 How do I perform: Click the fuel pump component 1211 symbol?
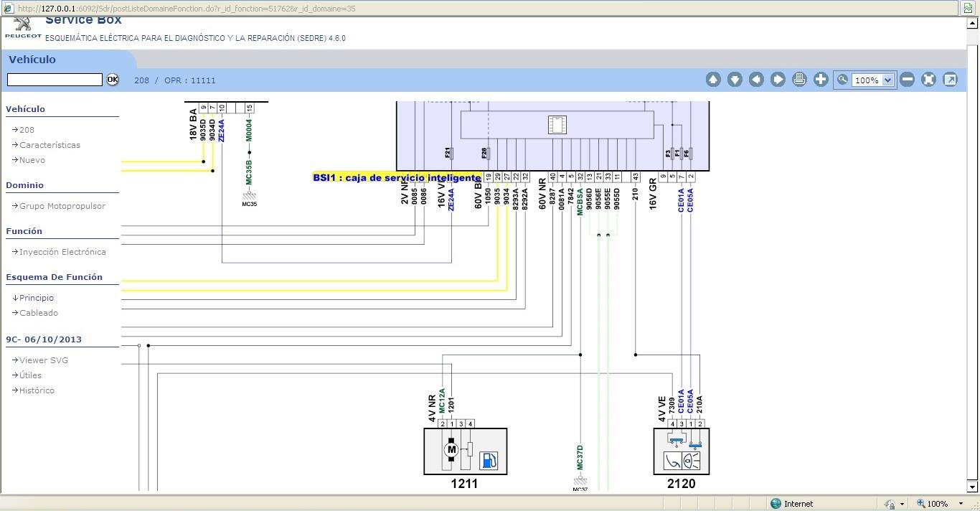pyautogui.click(x=466, y=451)
